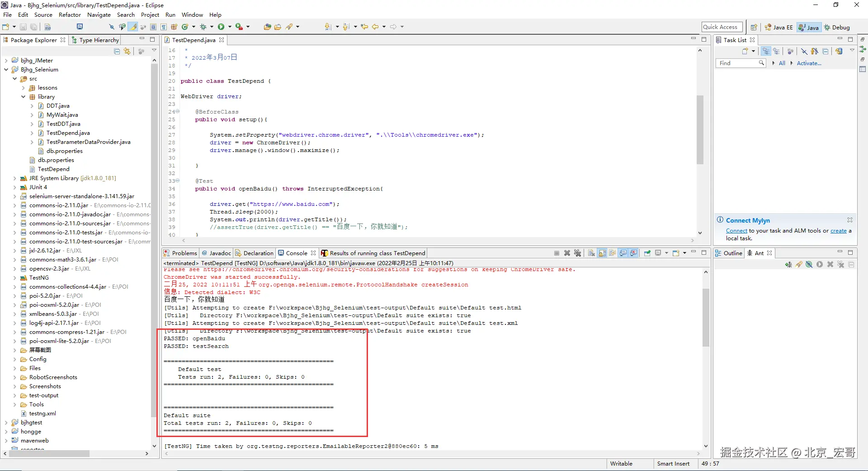Toggle Mark Occurrences highlighter button
This screenshot has width=868, height=471.
point(132,27)
